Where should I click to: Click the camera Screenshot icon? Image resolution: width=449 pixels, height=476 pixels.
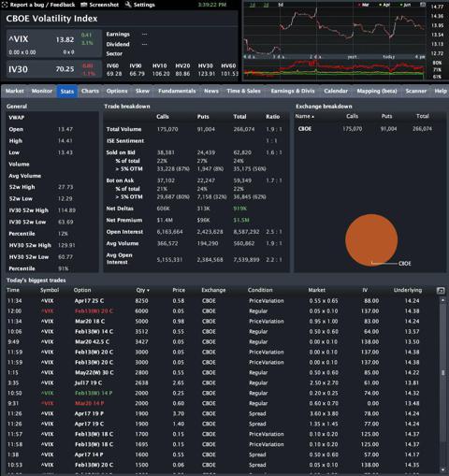(x=83, y=5)
